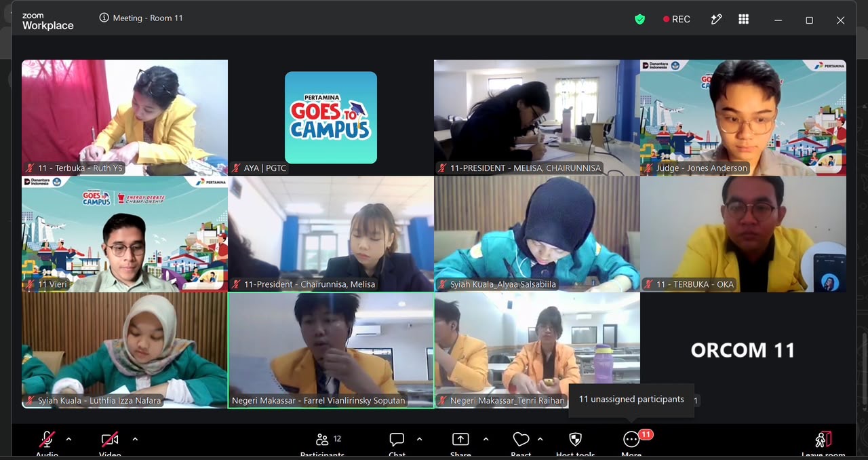Change view layout with grid icon
This screenshot has width=868, height=460.
(744, 19)
